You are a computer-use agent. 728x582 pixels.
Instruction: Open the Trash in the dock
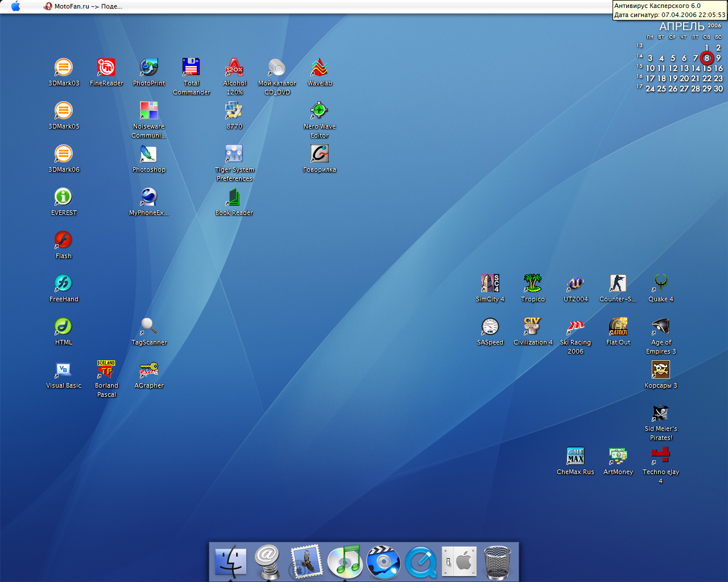(497, 562)
